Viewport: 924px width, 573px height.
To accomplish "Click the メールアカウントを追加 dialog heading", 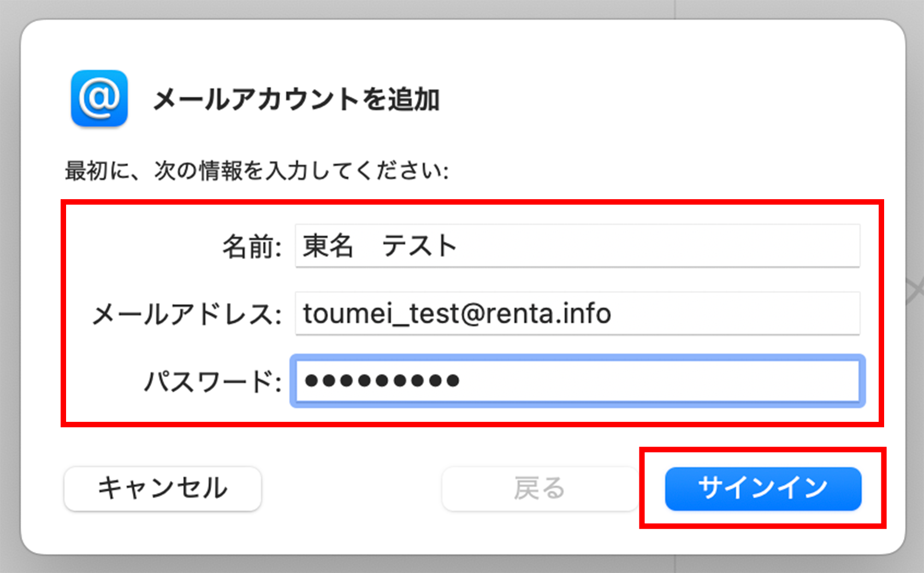I will pyautogui.click(x=297, y=100).
